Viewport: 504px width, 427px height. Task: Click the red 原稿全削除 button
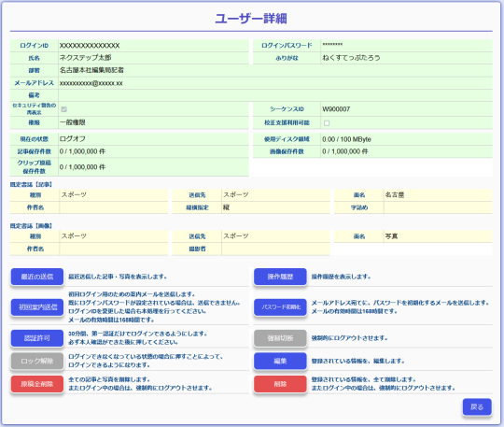(x=37, y=384)
